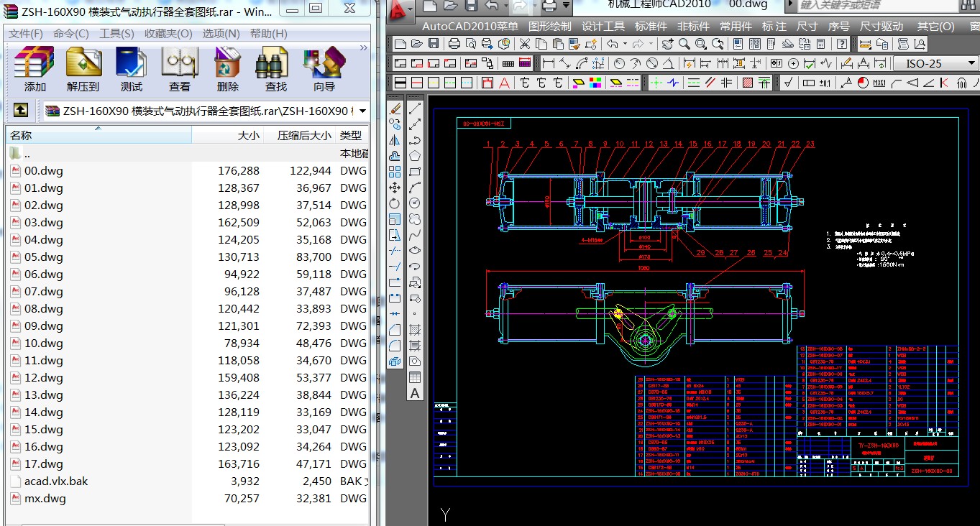The width and height of the screenshot is (980, 526).
Task: Sort WinRAR list by 压缩后大小 column
Action: click(x=300, y=135)
